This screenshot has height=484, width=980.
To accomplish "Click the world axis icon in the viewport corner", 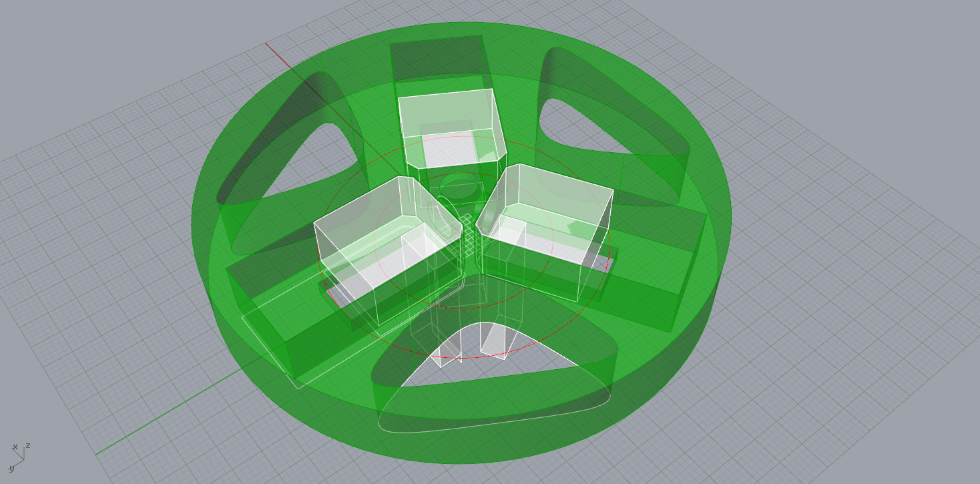I will click(x=19, y=457).
